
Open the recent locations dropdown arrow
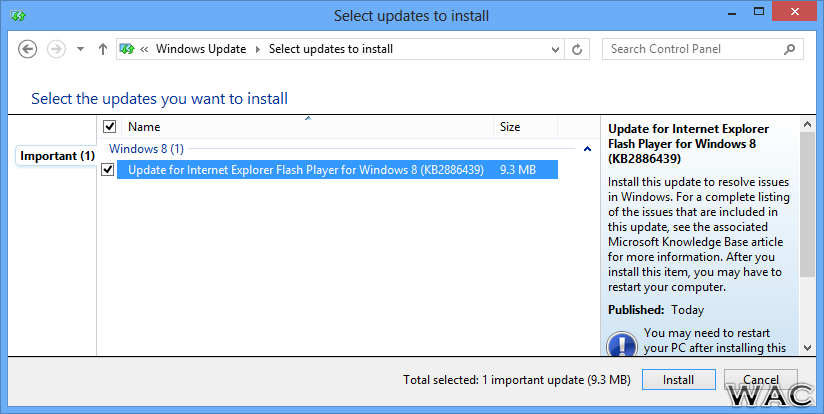pyautogui.click(x=80, y=49)
